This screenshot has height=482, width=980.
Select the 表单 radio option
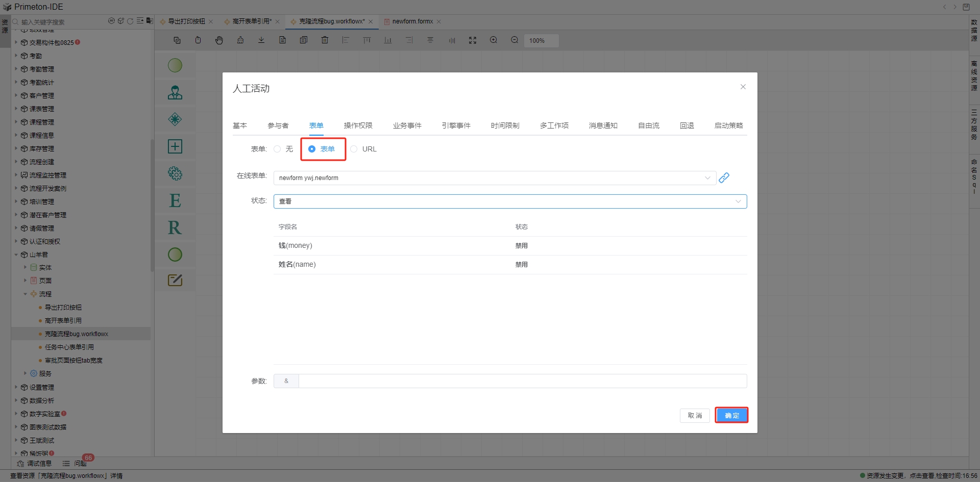click(312, 149)
